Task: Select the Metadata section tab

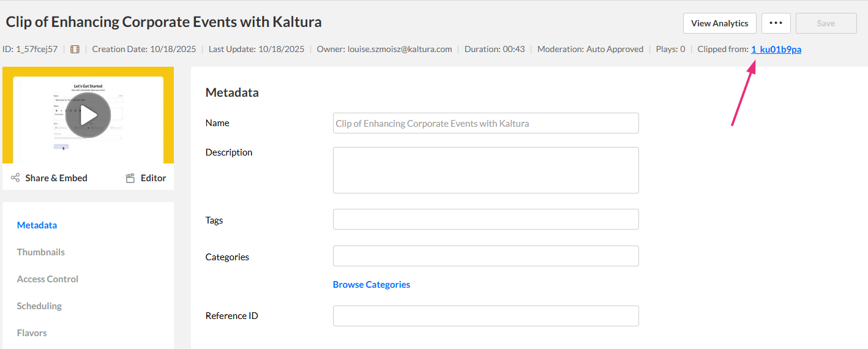Action: point(37,225)
